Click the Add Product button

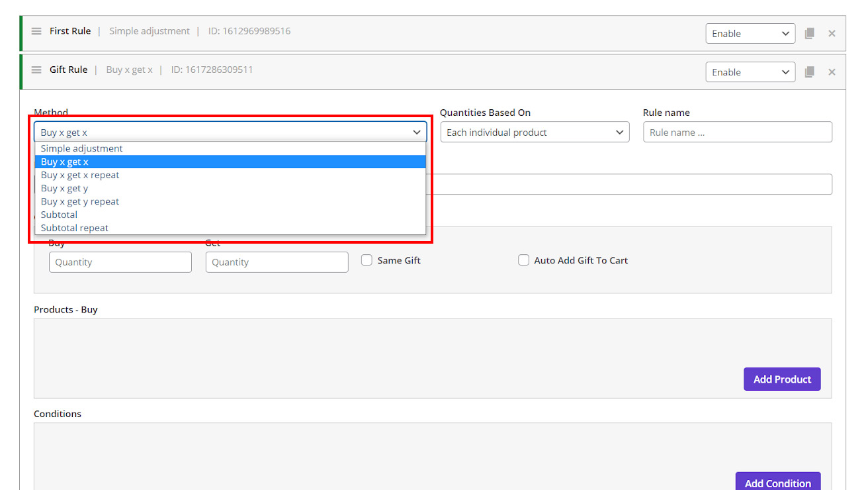pos(781,379)
